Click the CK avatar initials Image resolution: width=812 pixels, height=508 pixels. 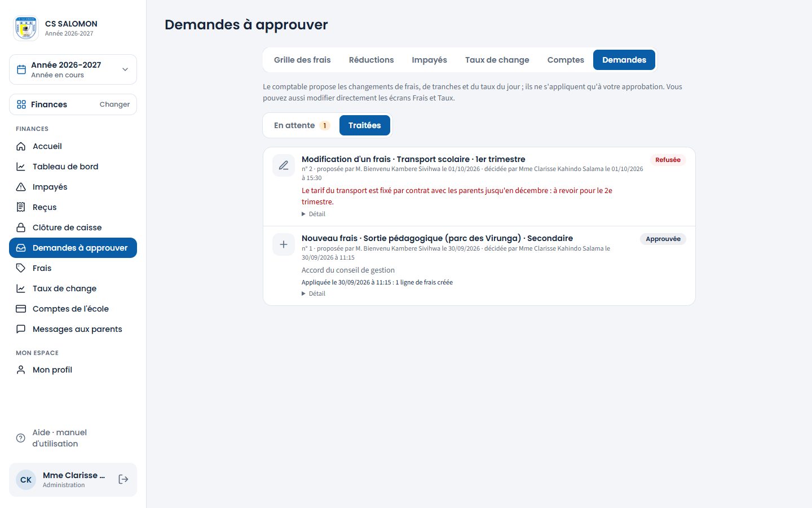point(26,480)
